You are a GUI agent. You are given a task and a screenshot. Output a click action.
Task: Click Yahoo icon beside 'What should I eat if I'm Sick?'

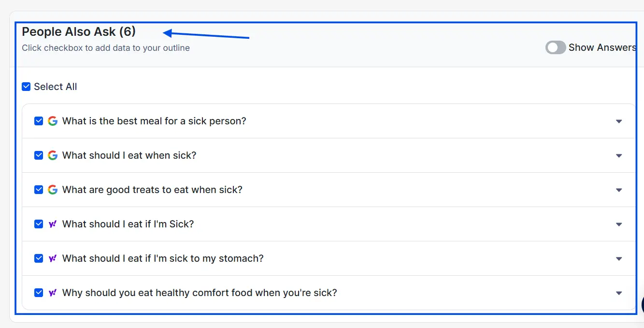[53, 224]
